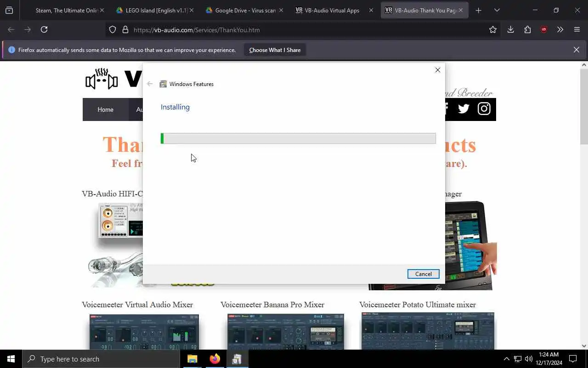Close the LEGO Island tab
588x368 pixels.
click(x=191, y=10)
